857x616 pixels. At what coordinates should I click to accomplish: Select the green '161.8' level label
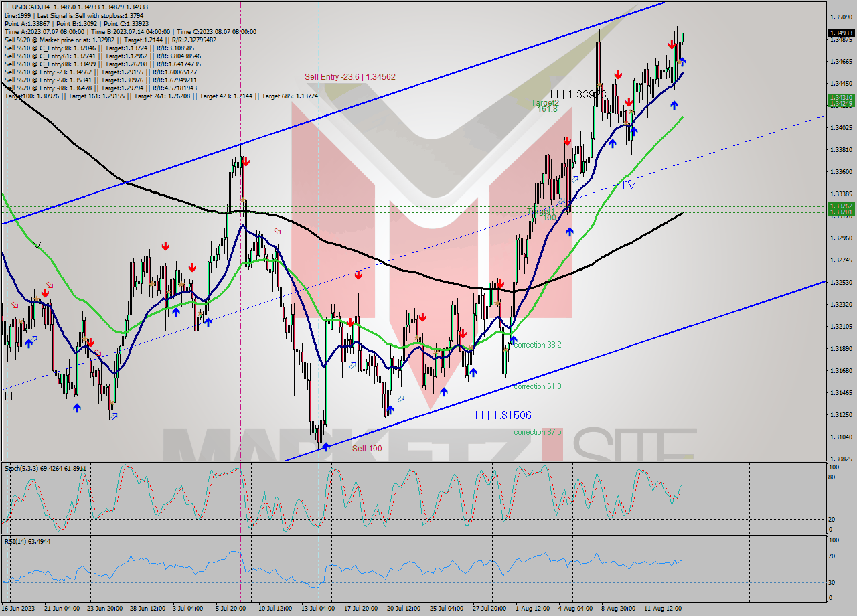point(547,109)
